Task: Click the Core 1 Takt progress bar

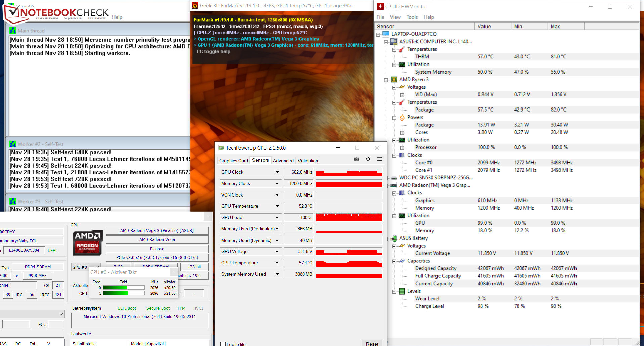Action: click(124, 293)
